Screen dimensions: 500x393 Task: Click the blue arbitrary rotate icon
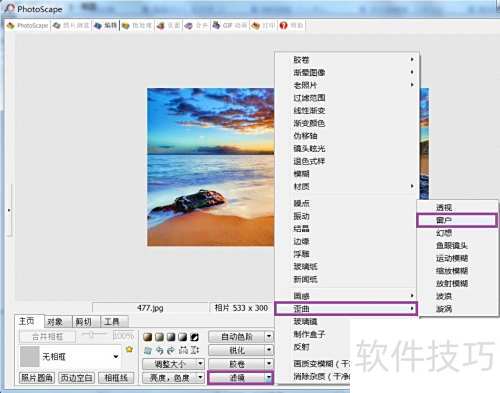tap(148, 350)
